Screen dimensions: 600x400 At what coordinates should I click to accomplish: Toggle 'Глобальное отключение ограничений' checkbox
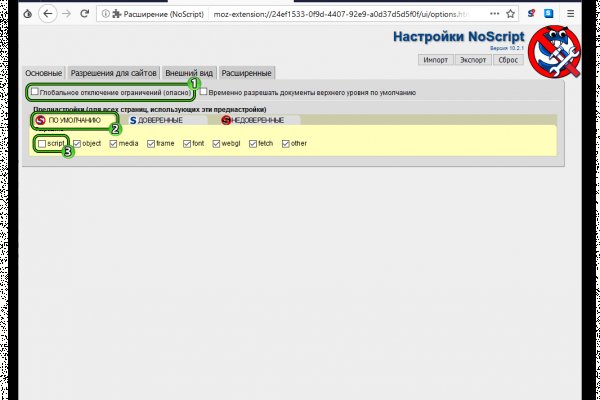[35, 92]
